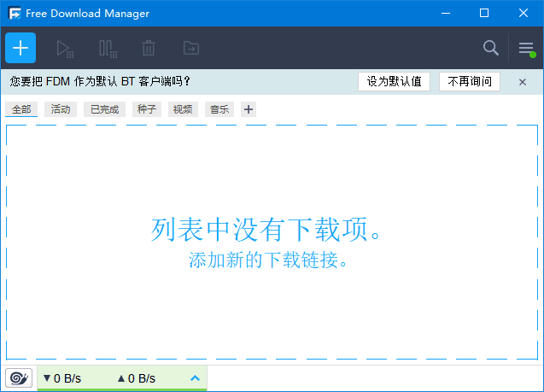Click the trash delete icon in toolbar
Image resolution: width=544 pixels, height=392 pixels.
pos(149,49)
